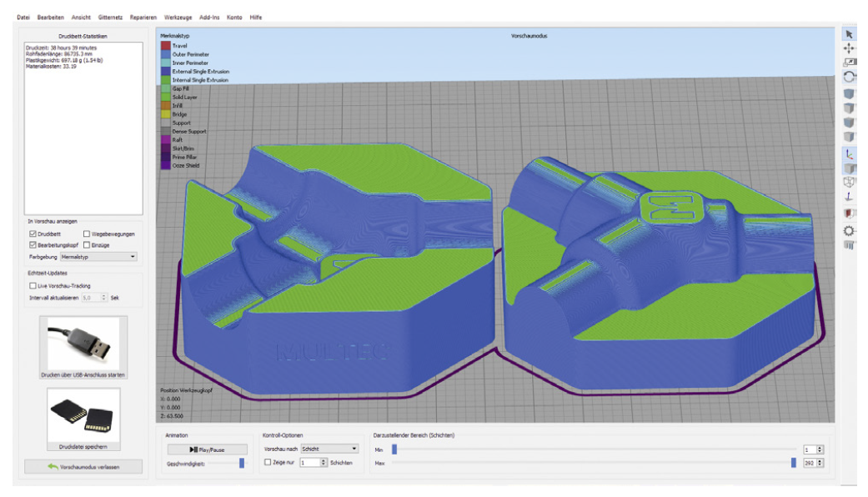Select the topmost gray cube view preset
Image resolution: width=868 pixels, height=497 pixels.
click(849, 93)
